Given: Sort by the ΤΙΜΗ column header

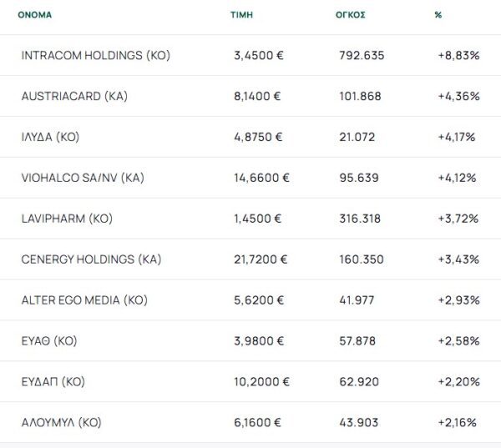Looking at the screenshot, I should point(240,14).
